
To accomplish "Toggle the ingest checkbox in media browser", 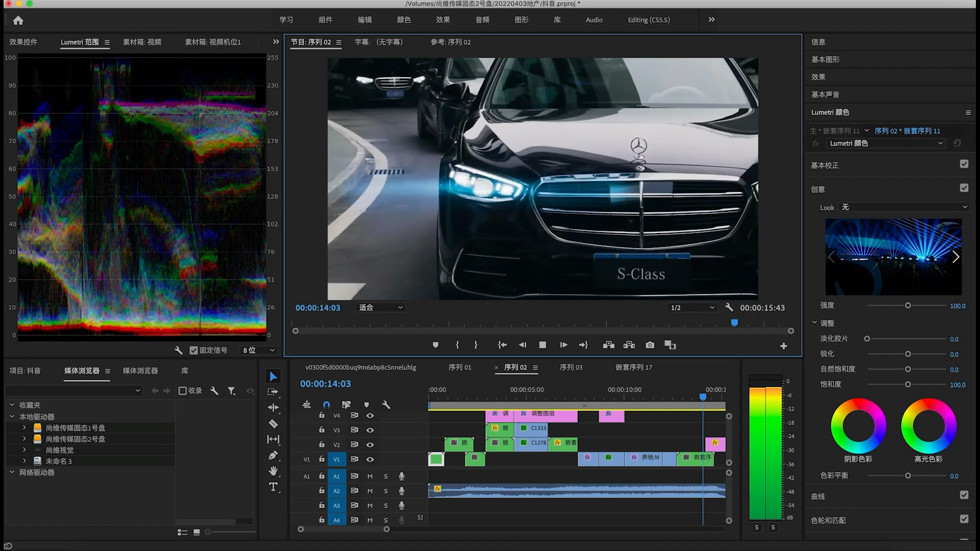I will pos(182,391).
